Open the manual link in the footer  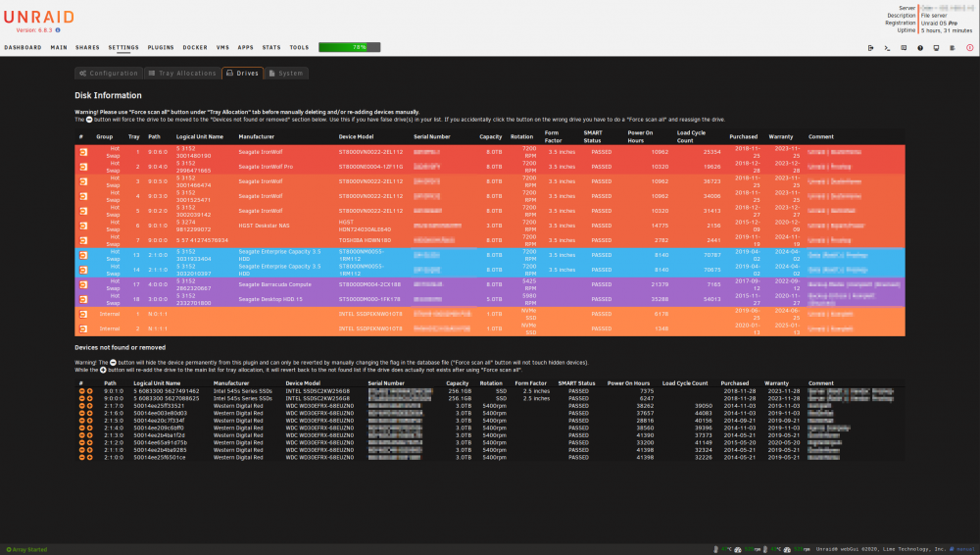[x=964, y=549]
